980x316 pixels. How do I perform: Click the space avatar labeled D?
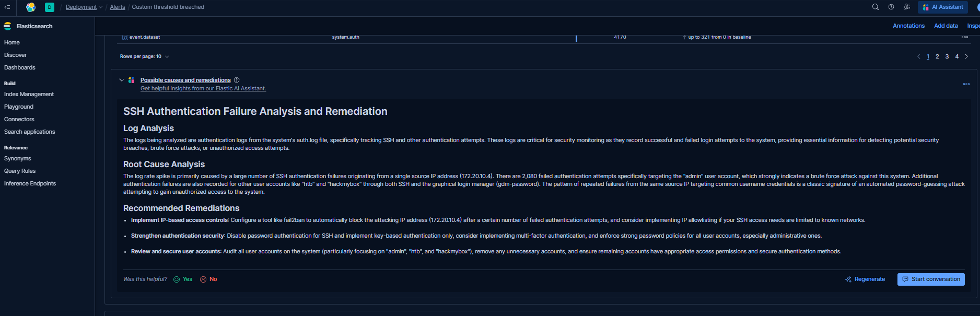(x=50, y=7)
